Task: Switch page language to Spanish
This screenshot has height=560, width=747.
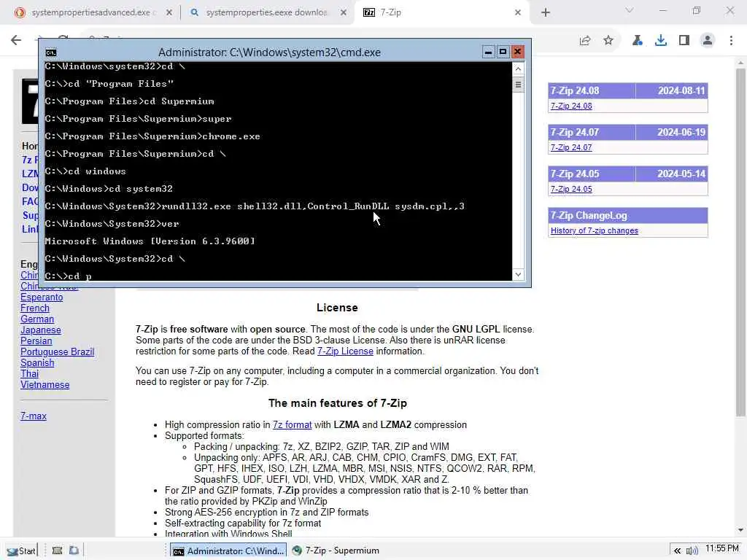Action: coord(37,363)
